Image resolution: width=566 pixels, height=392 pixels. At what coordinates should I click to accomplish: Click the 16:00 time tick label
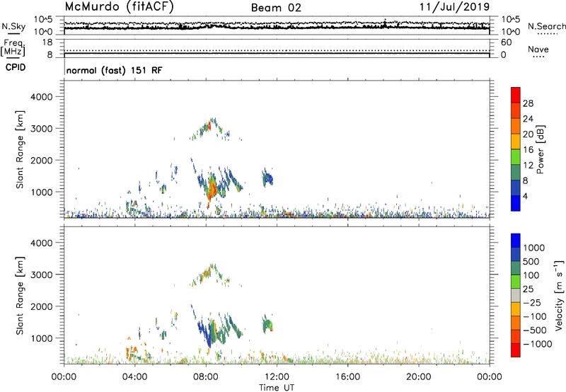347,377
